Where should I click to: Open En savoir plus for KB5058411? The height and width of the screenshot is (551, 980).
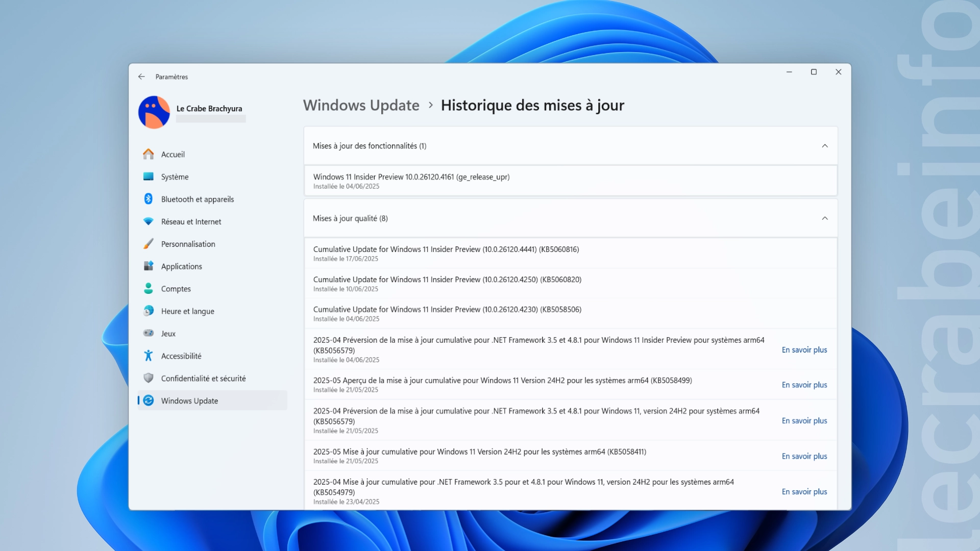(804, 456)
